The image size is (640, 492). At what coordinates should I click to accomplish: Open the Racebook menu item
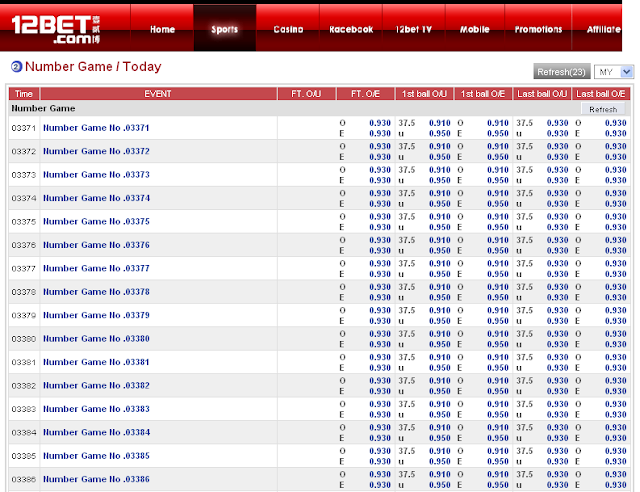coord(351,29)
